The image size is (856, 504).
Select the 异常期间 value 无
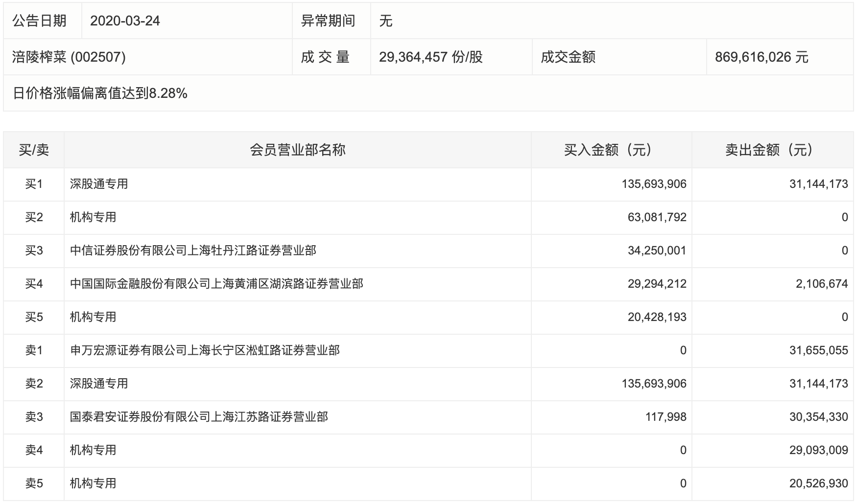click(x=386, y=21)
